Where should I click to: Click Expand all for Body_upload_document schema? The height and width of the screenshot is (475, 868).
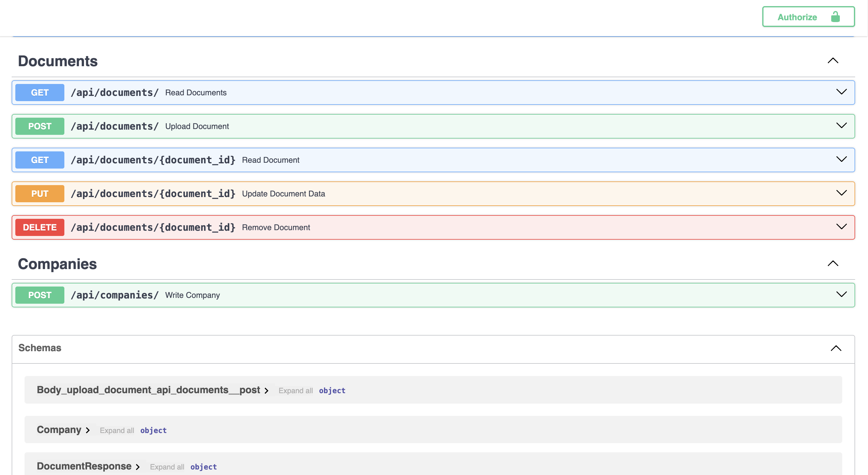(x=295, y=390)
